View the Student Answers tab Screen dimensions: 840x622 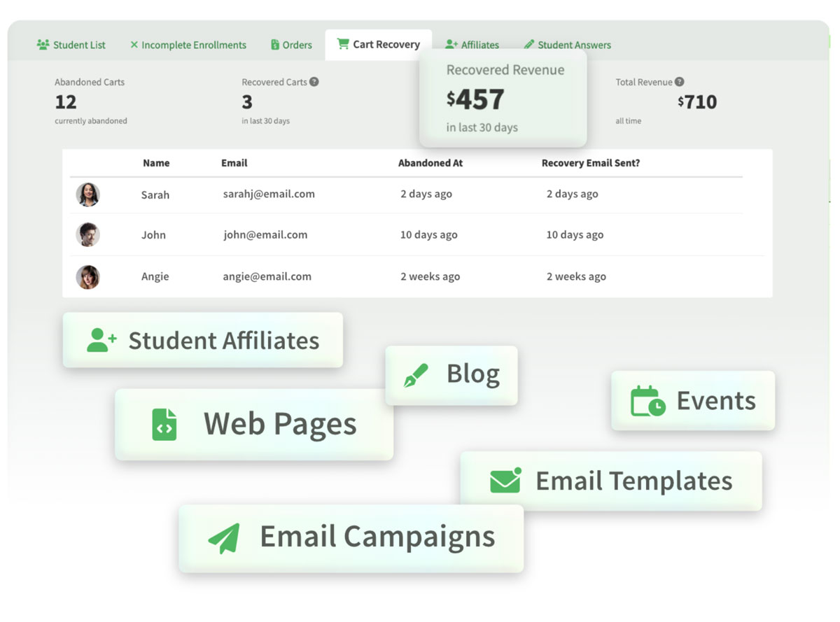[x=567, y=45]
